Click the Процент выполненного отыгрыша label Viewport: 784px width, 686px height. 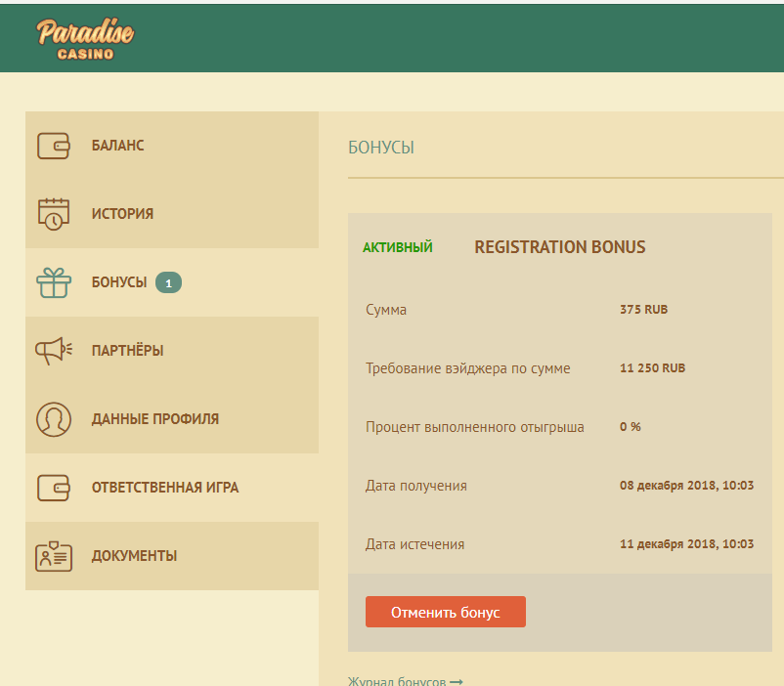(475, 427)
